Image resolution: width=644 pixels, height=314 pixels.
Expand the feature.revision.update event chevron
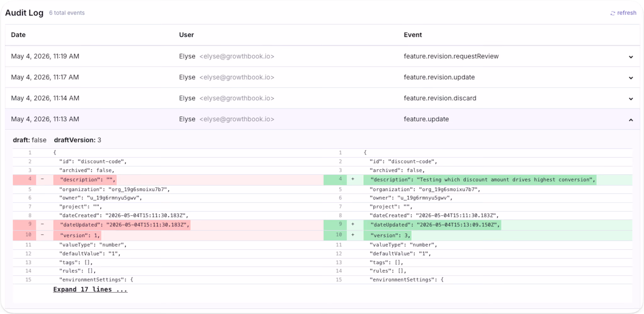click(631, 78)
